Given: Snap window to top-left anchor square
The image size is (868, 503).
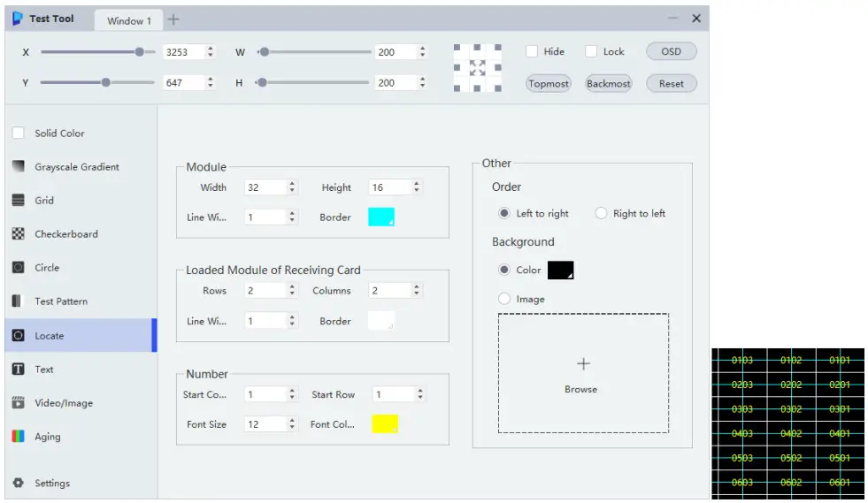Looking at the screenshot, I should 457,48.
